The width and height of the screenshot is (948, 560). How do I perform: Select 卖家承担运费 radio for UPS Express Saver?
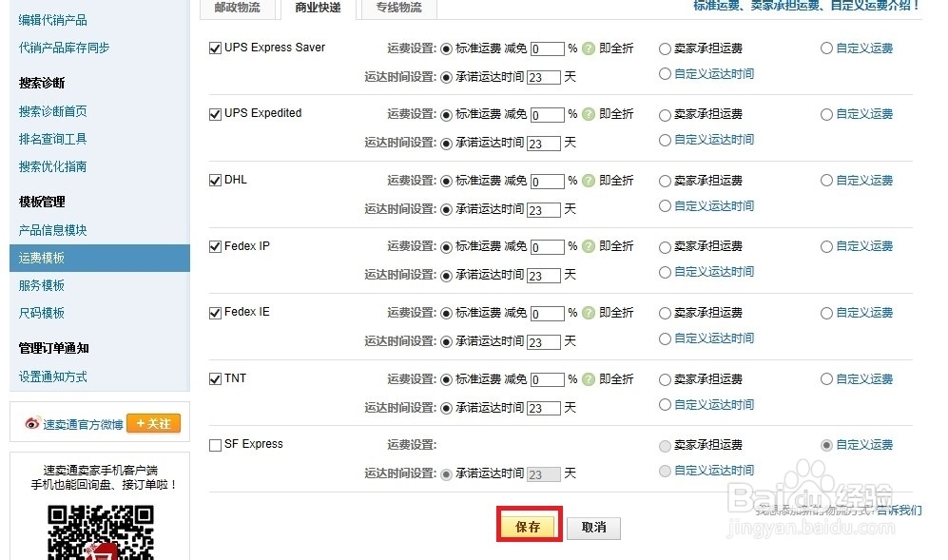click(x=665, y=49)
